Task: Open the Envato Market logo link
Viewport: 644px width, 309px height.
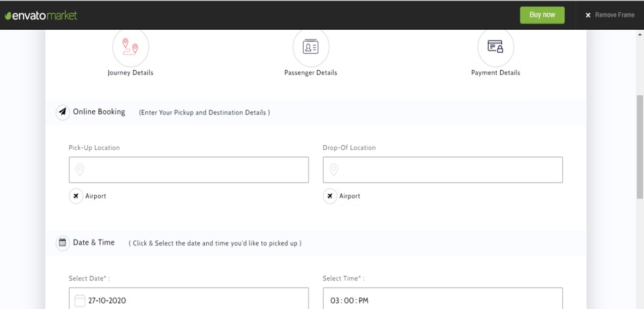Action: (41, 15)
